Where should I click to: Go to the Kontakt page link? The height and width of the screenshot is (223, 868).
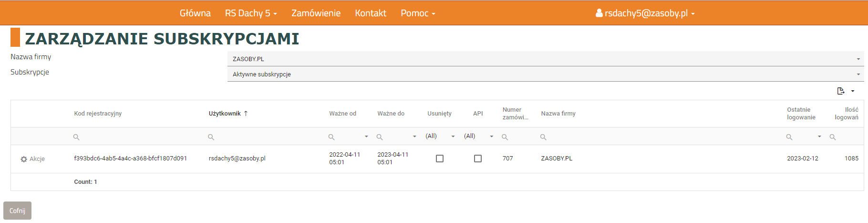(x=371, y=13)
